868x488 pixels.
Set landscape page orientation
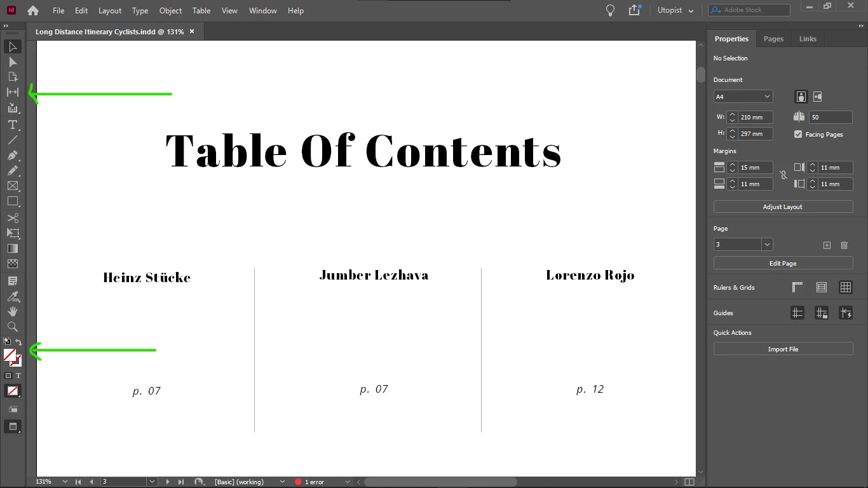817,97
